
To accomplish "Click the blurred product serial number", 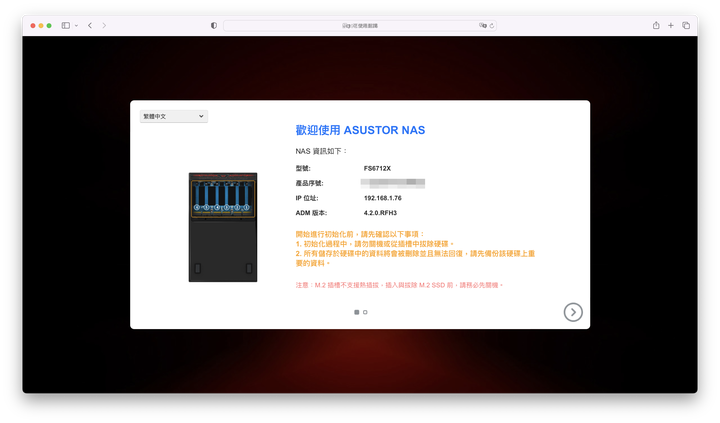I will click(x=393, y=183).
